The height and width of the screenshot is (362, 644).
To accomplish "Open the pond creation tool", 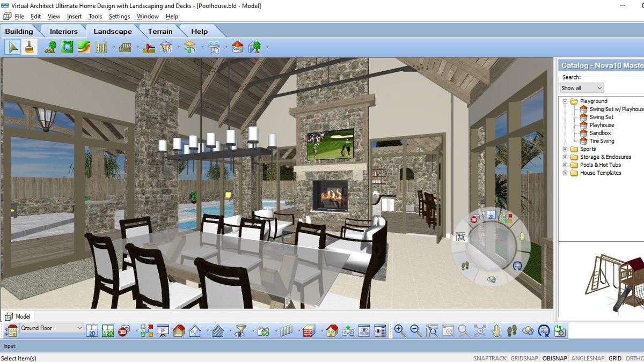I will (67, 47).
